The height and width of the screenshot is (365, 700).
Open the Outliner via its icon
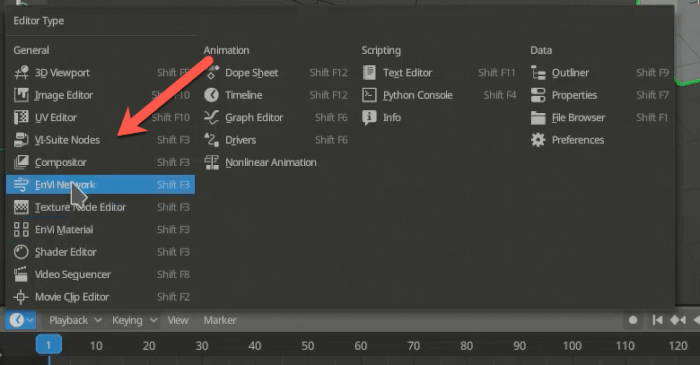click(x=538, y=73)
